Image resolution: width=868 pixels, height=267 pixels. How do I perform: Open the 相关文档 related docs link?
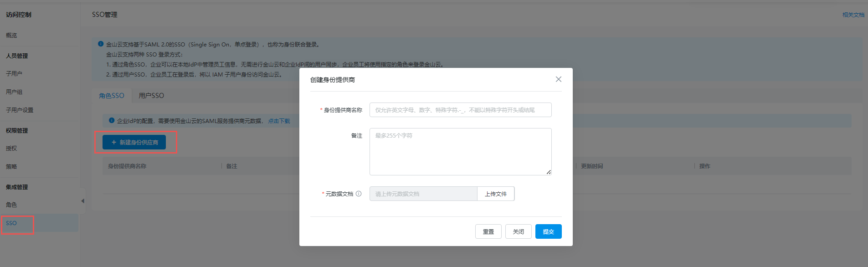pyautogui.click(x=853, y=15)
